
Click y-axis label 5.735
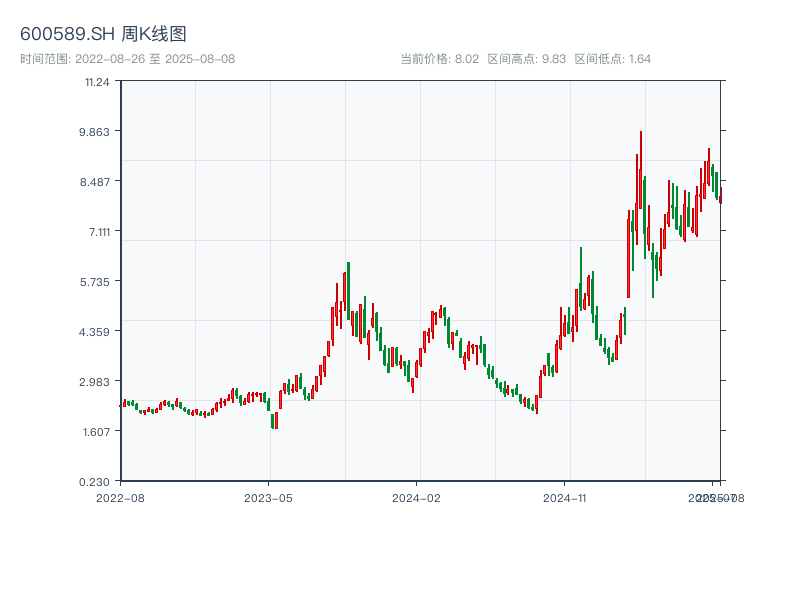(x=94, y=282)
